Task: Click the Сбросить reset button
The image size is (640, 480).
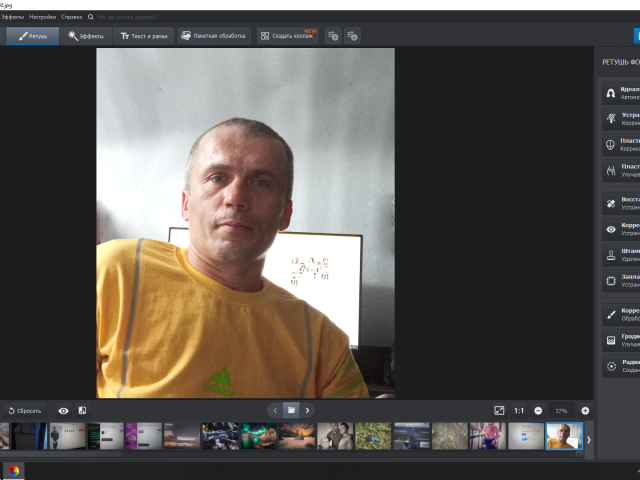Action: pos(25,411)
